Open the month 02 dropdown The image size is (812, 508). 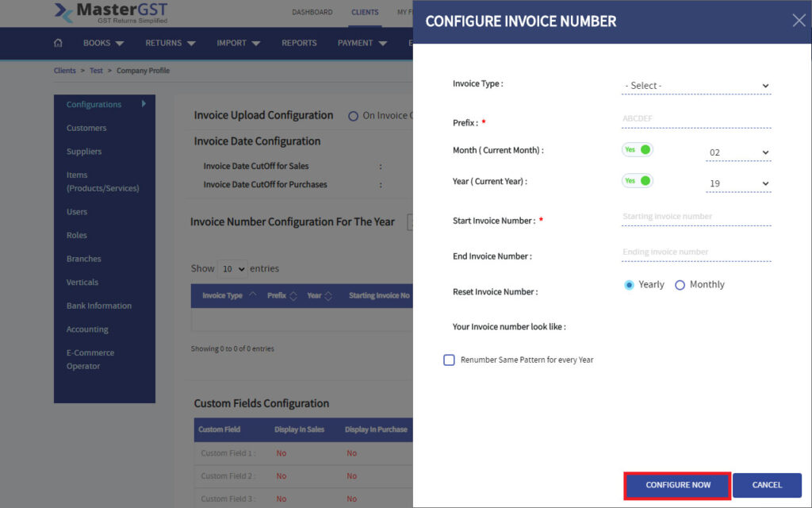[737, 152]
